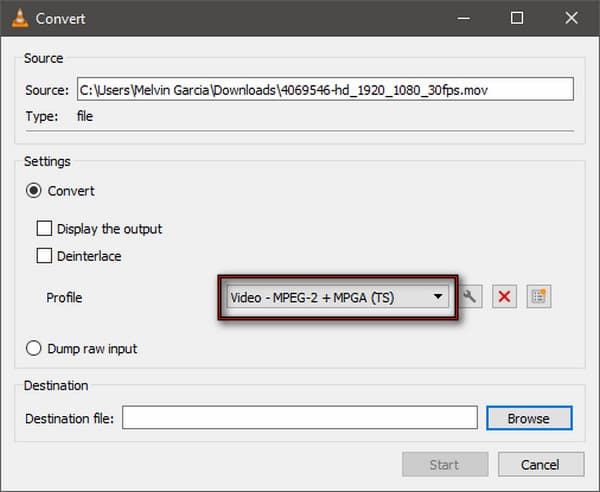
Task: Click the 'file' type value text
Action: click(x=85, y=116)
